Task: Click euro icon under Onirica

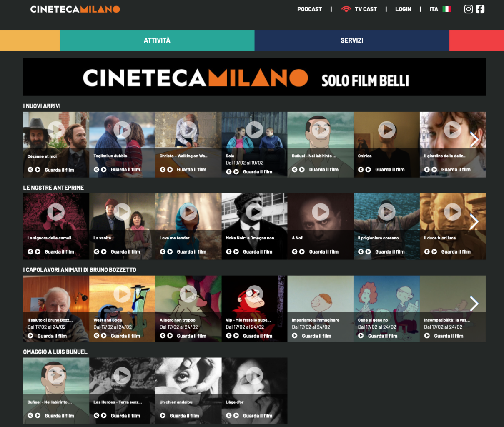Action: (x=361, y=170)
